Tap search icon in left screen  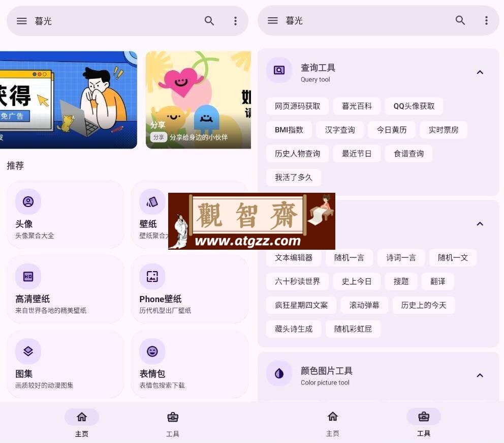pos(209,21)
